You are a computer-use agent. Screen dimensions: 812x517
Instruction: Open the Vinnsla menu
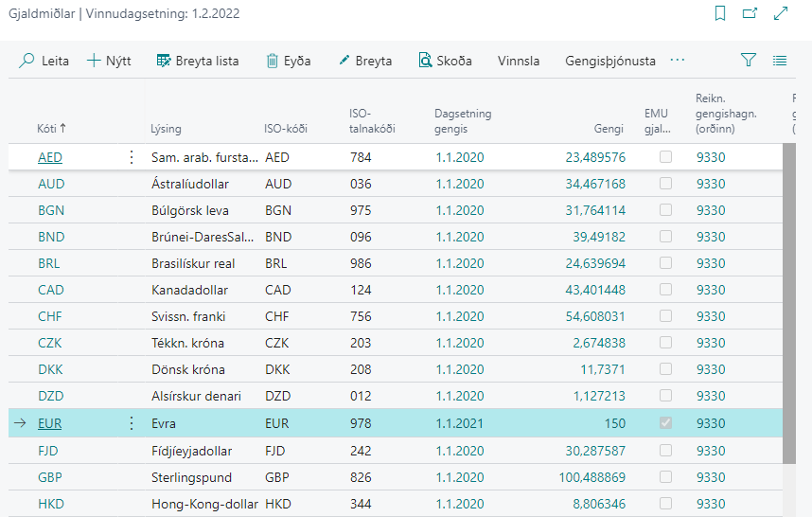coord(519,61)
